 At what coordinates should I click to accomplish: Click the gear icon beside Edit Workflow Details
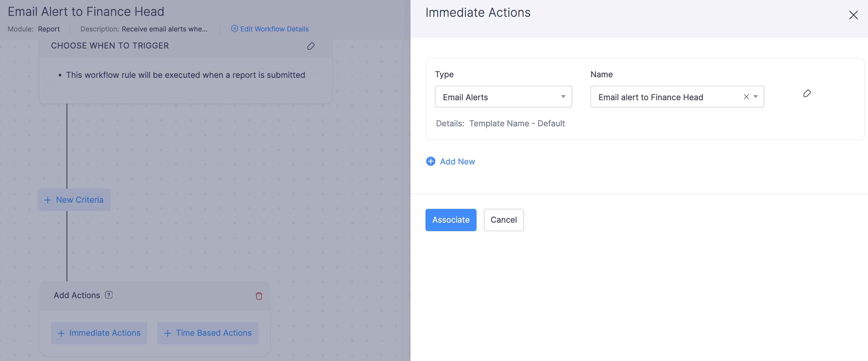[x=234, y=29]
